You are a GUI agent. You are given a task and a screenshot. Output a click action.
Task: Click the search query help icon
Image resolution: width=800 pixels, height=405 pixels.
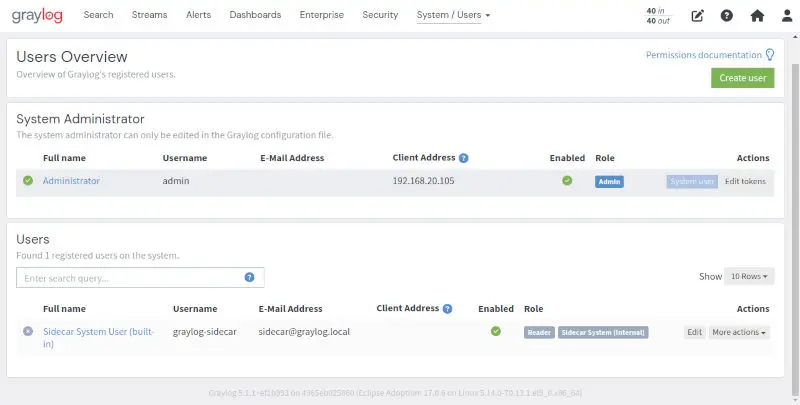click(249, 277)
